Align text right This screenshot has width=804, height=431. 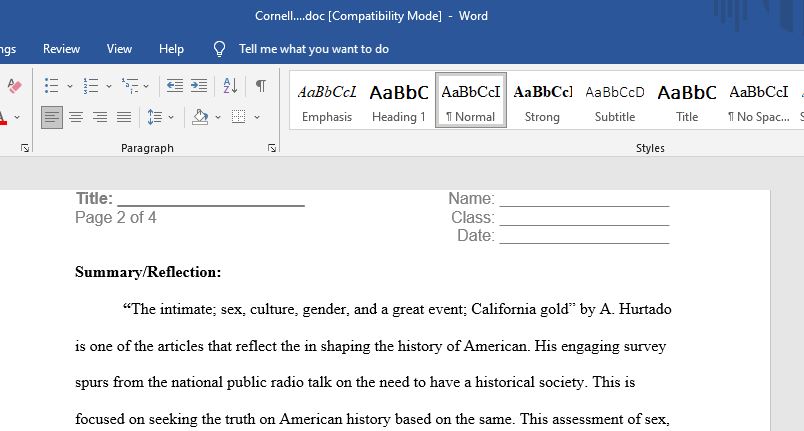coord(100,117)
